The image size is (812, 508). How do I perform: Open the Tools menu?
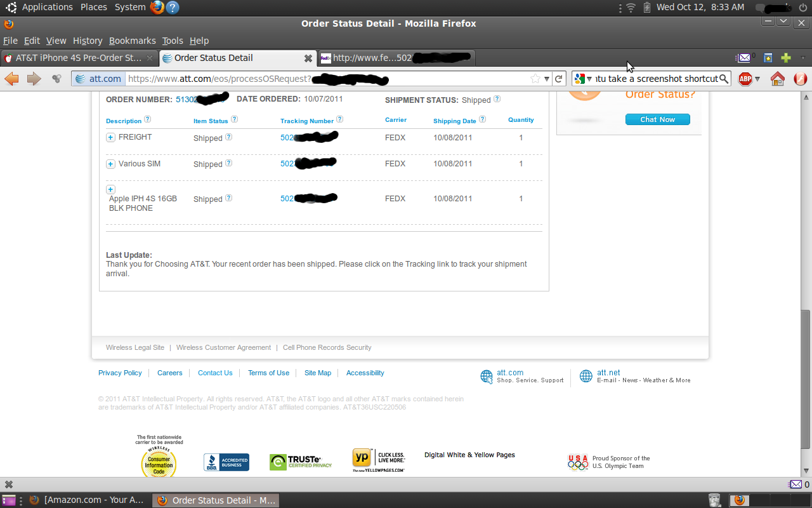pyautogui.click(x=173, y=41)
